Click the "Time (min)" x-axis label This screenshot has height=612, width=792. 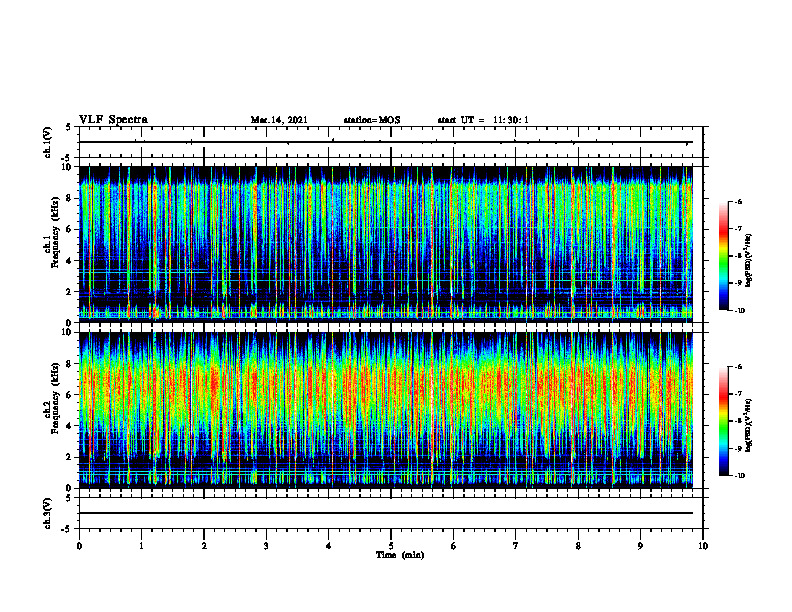(x=400, y=555)
